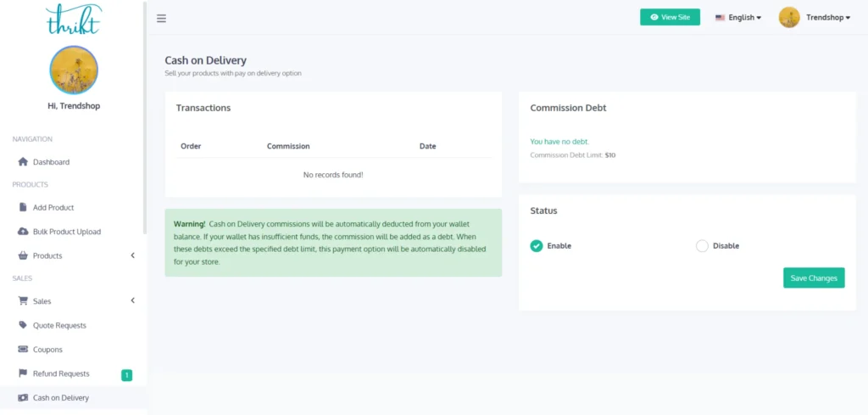868x415 pixels.
Task: Click the Add Product file icon
Action: point(23,208)
